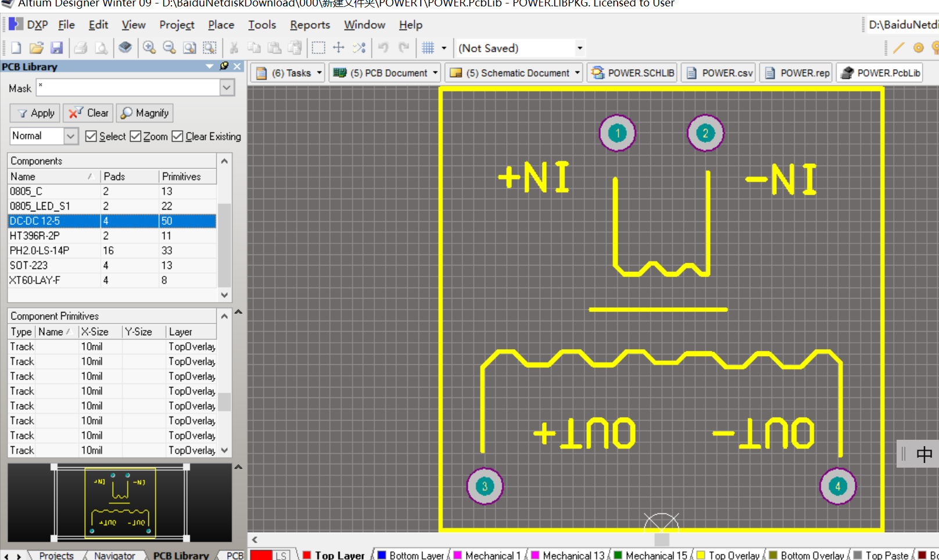The image size is (939, 560).
Task: Open the Place menu
Action: [x=221, y=25]
